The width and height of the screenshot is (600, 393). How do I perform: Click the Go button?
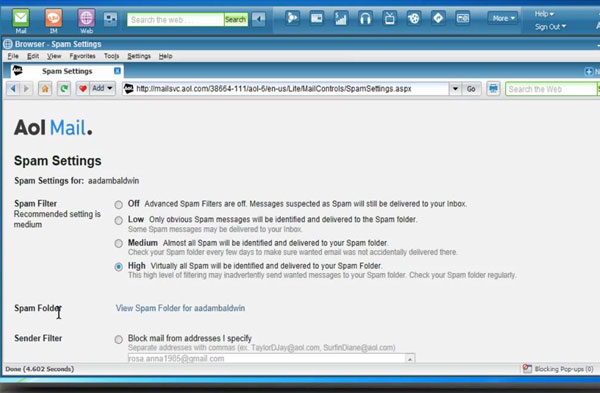[x=471, y=89]
